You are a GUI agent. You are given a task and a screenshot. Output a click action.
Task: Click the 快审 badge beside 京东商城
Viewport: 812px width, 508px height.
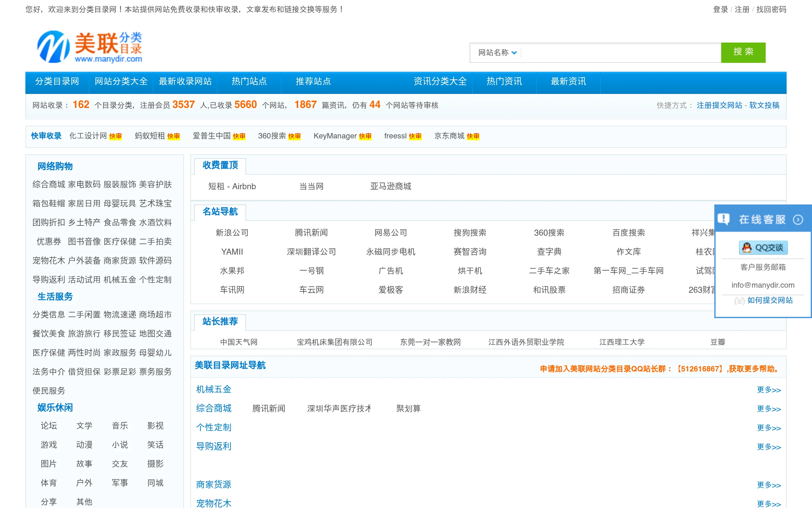[x=473, y=136]
